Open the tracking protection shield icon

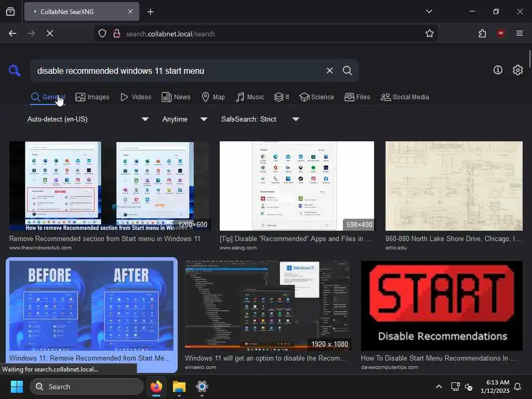[102, 34]
